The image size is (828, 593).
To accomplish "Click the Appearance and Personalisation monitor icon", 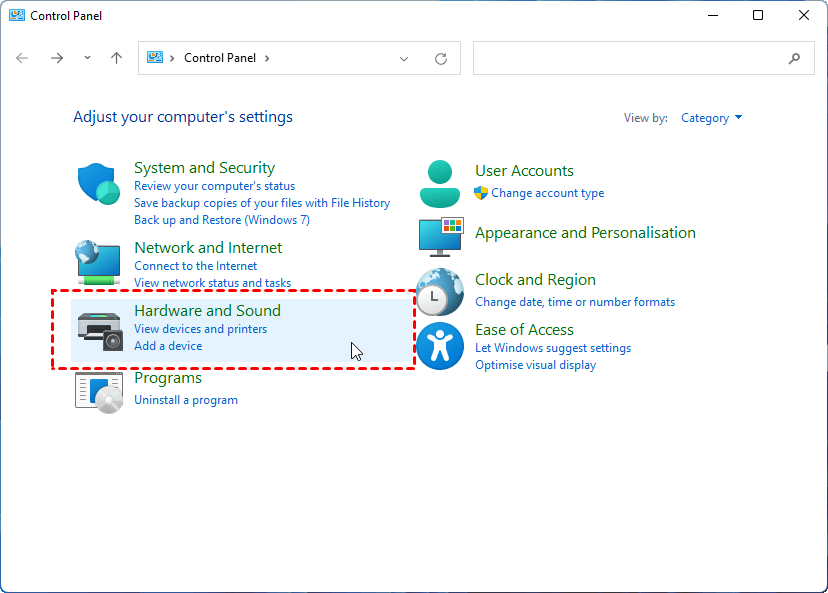I will pyautogui.click(x=440, y=237).
